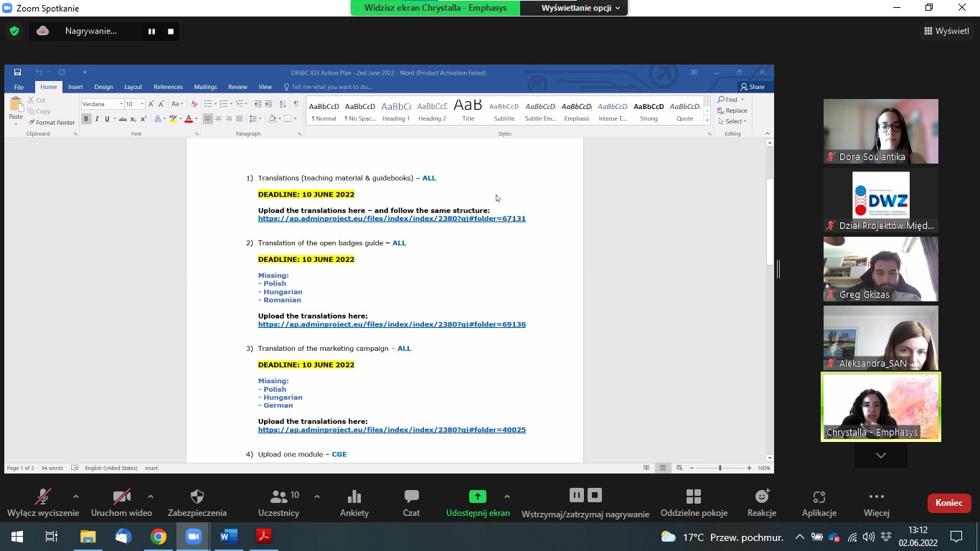The height and width of the screenshot is (551, 980).
Task: Pause the recording in top bar
Action: [151, 32]
